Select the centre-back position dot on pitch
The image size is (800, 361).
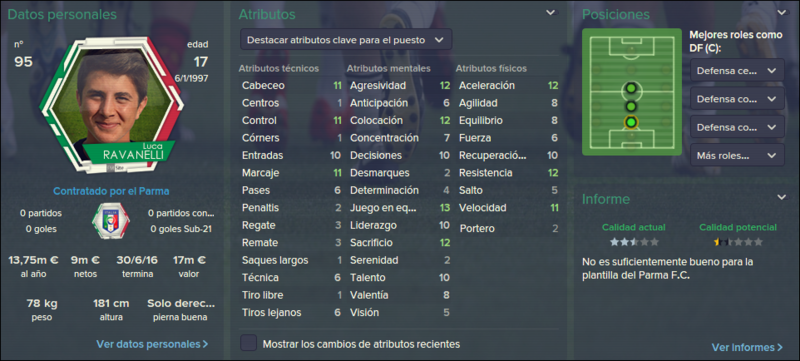click(x=631, y=122)
